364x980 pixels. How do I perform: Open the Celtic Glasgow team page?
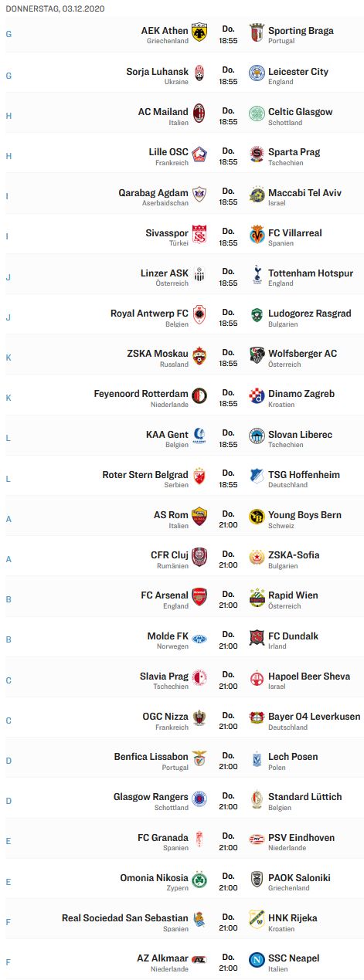tap(300, 111)
